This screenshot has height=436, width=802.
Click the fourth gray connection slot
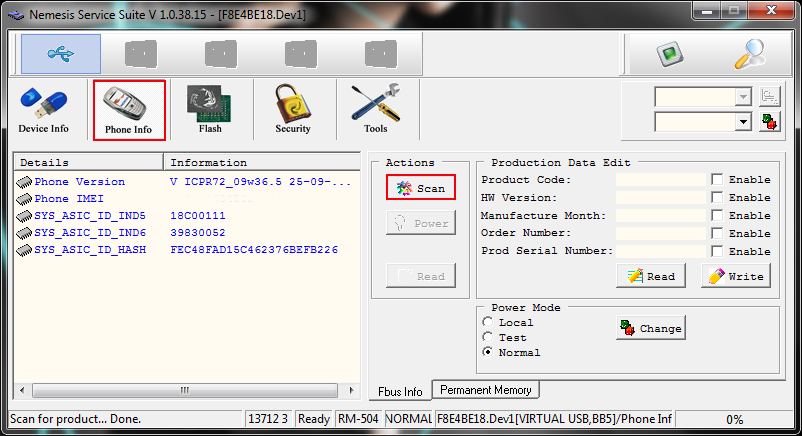coord(301,54)
